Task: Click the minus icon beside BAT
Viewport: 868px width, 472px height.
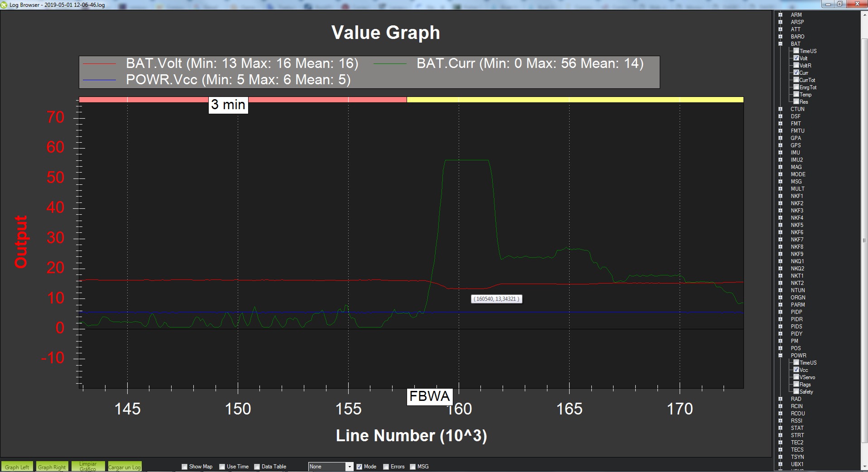Action: [x=780, y=44]
